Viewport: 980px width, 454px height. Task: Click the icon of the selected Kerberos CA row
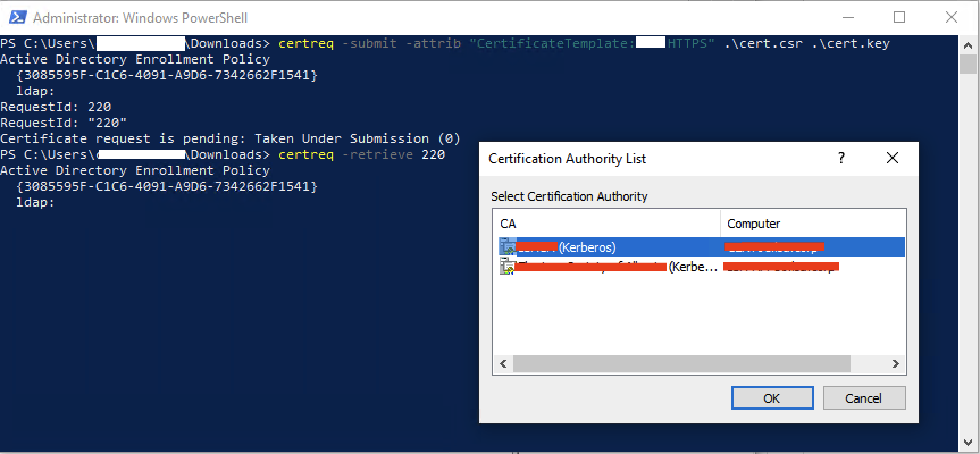(x=507, y=247)
